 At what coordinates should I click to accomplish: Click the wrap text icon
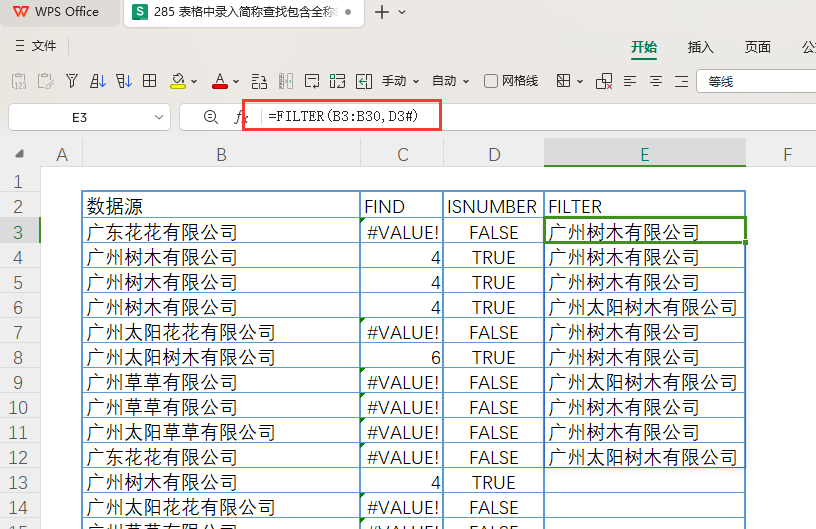coord(312,81)
